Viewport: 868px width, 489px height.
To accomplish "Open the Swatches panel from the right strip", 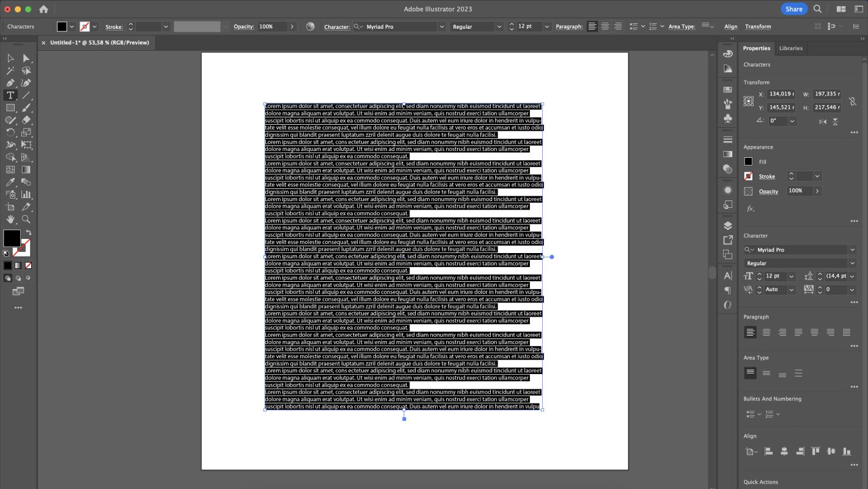I will click(728, 89).
